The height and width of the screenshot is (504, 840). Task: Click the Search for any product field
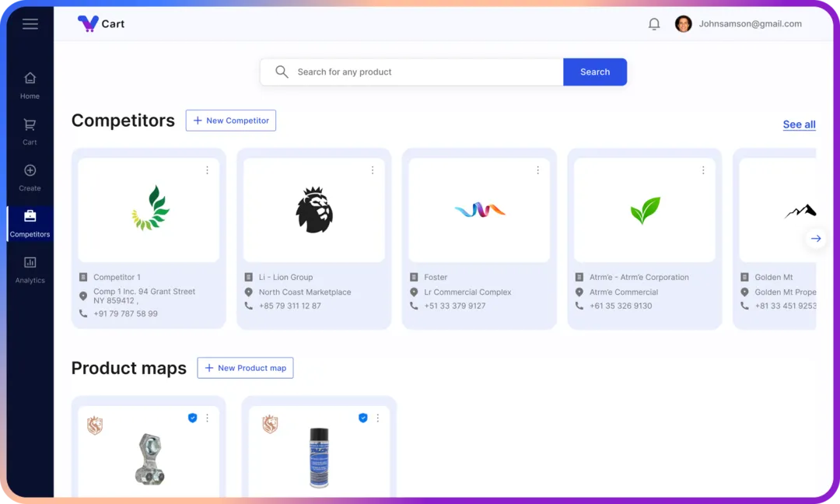[411, 72]
